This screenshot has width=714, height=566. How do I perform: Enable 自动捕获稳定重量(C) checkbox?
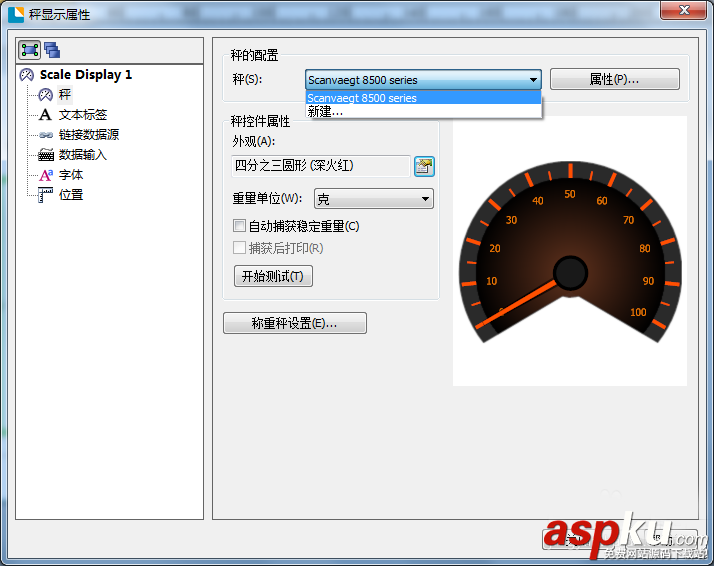(x=239, y=226)
